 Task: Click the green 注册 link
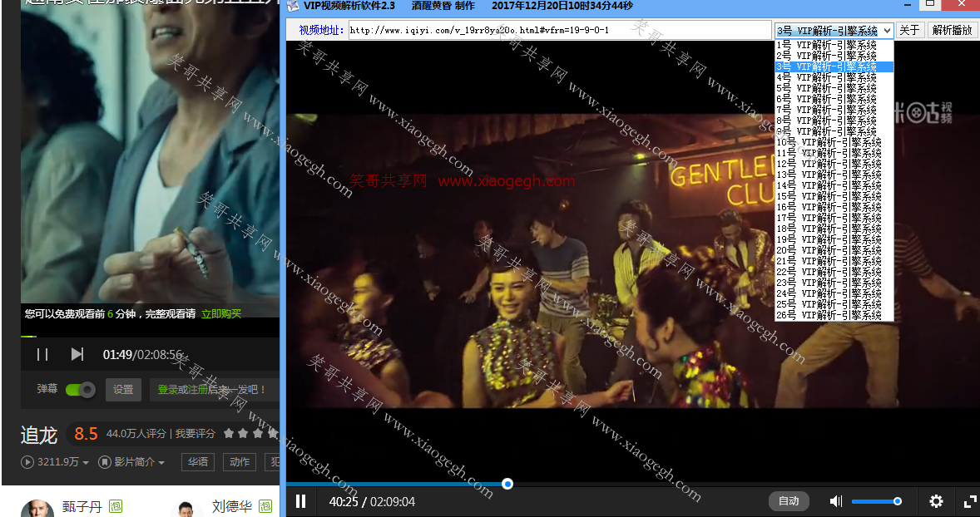pos(197,390)
